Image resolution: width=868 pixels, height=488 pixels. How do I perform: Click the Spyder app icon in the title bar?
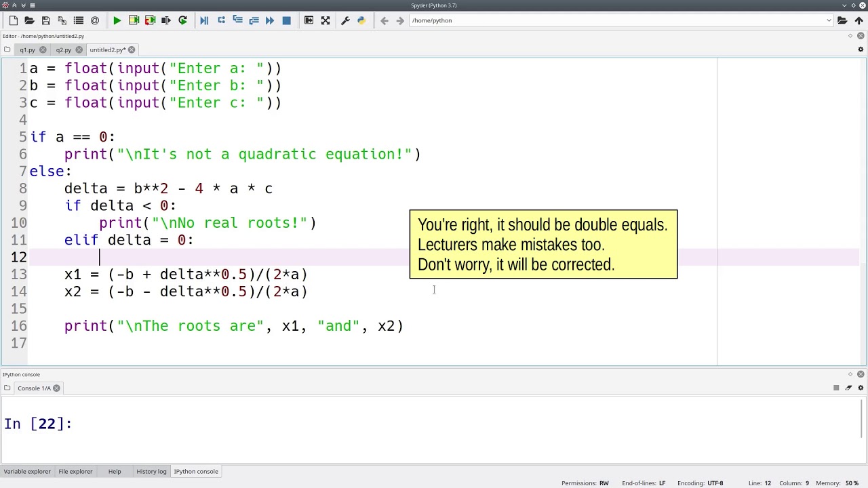tap(5, 5)
